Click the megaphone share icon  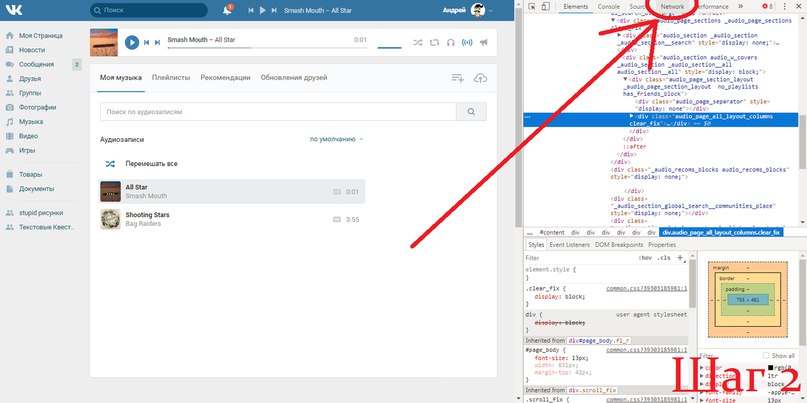483,43
